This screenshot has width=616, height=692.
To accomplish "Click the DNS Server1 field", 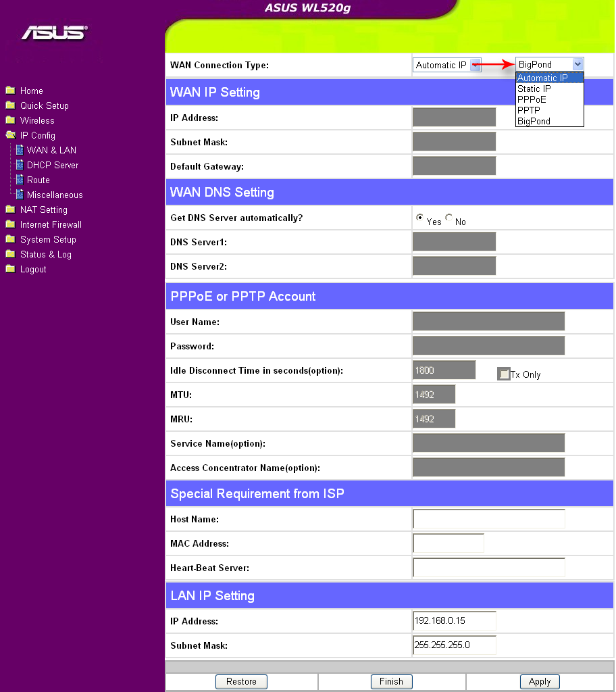I will pos(454,242).
